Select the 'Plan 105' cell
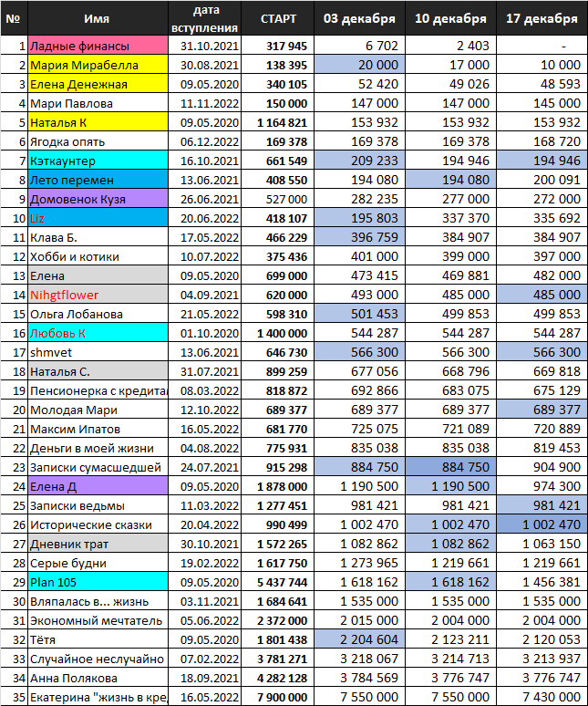The height and width of the screenshot is (706, 588). point(98,582)
